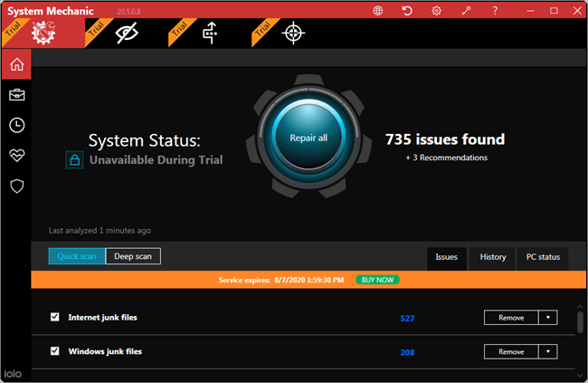
Task: Uncheck the Windows junk files checkbox
Action: point(55,350)
